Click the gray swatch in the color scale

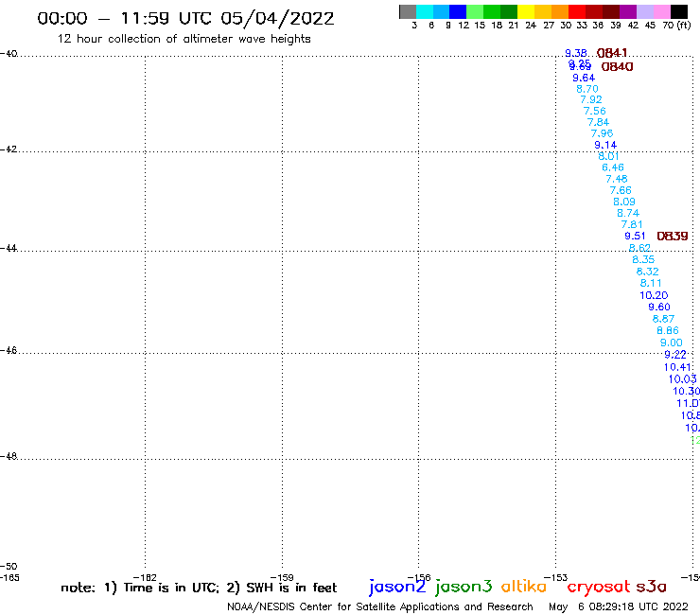point(408,11)
